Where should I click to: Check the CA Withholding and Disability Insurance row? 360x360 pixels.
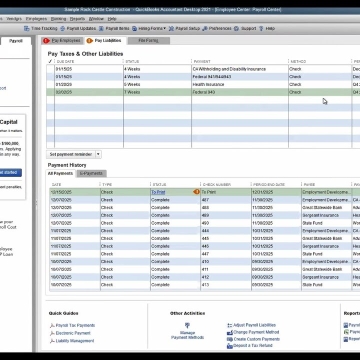(50, 69)
